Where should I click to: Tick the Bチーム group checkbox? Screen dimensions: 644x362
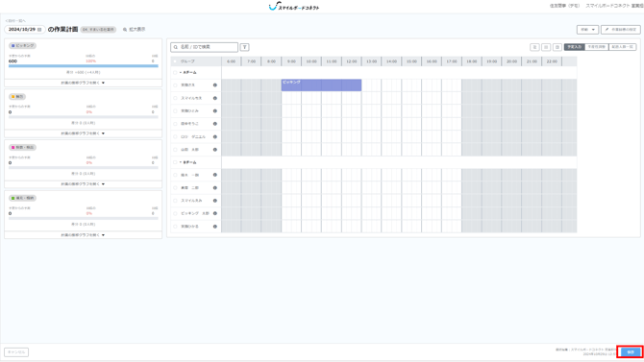point(175,162)
